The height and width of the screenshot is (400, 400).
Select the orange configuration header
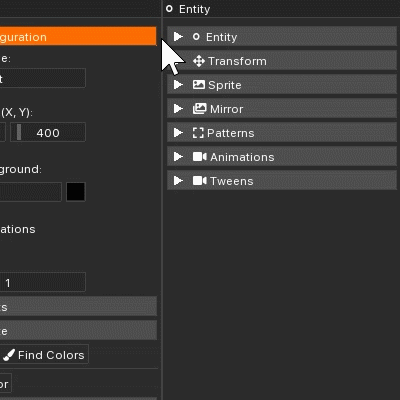click(x=78, y=36)
